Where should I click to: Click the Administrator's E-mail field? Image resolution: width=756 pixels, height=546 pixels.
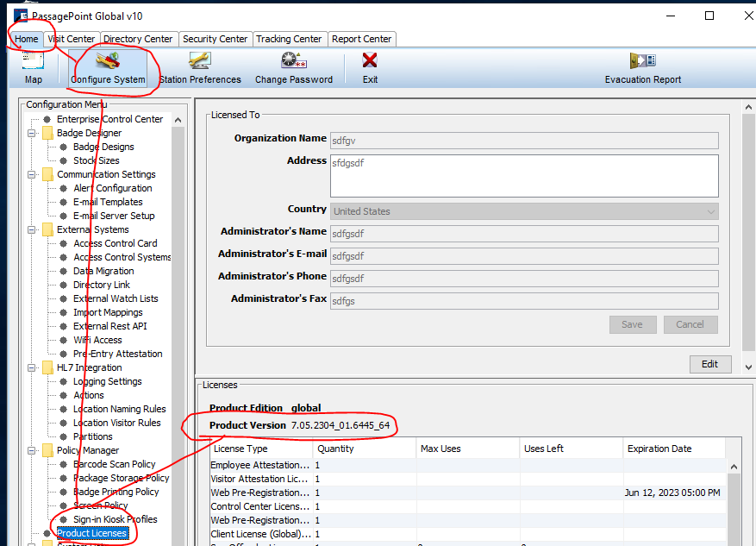point(524,256)
